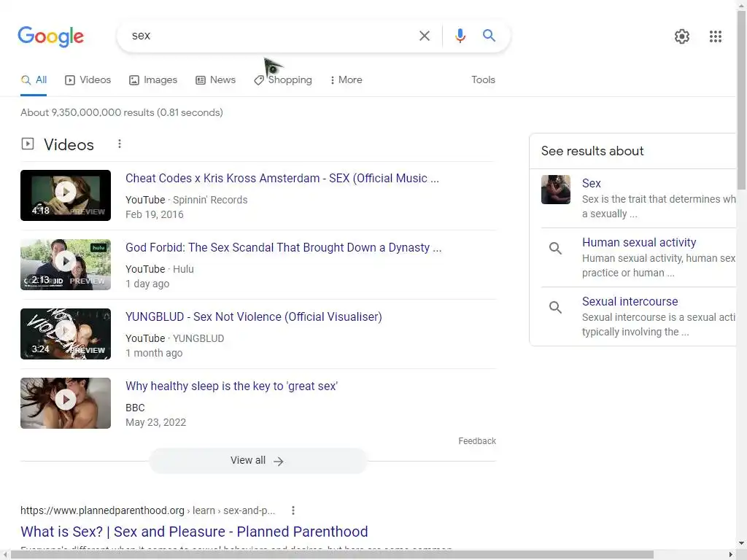This screenshot has height=560, width=747.
Task: Open the Tools options
Action: coord(483,80)
